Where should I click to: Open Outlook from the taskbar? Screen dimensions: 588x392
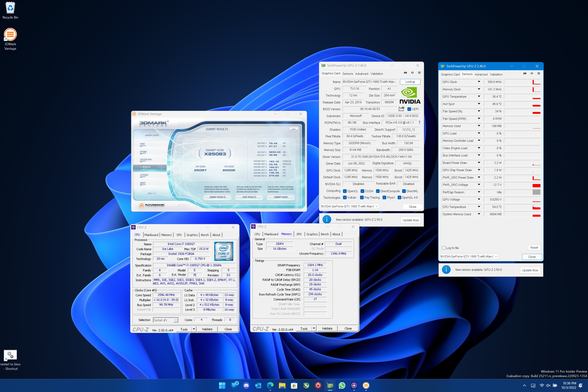[258, 385]
